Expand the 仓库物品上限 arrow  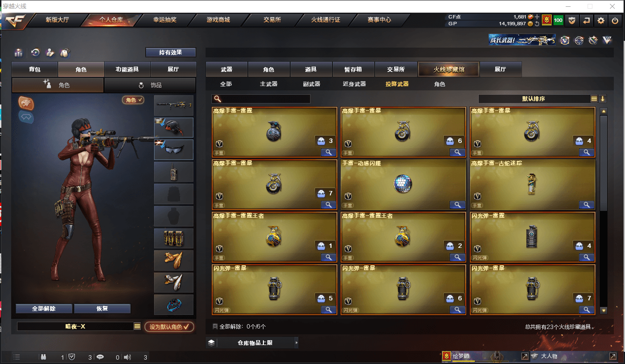point(296,343)
